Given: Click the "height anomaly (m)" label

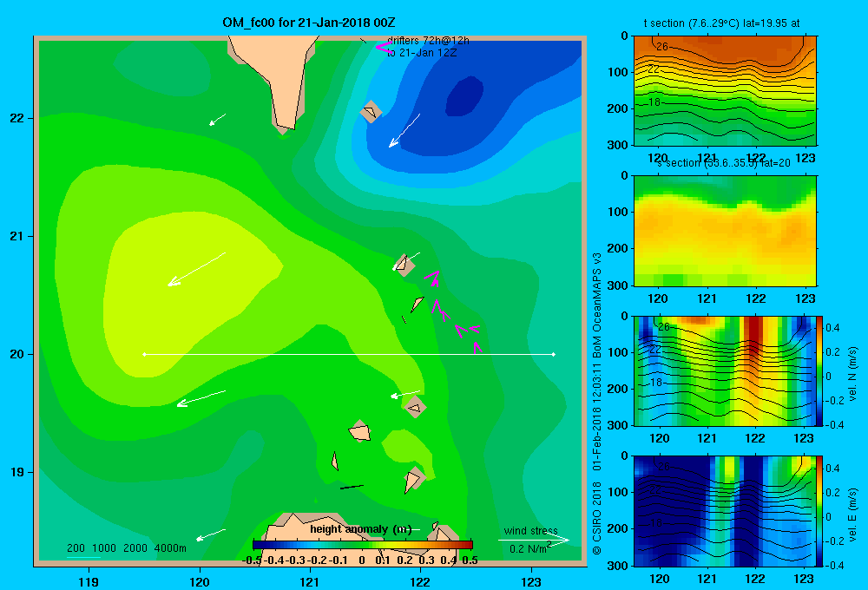Looking at the screenshot, I should [361, 529].
